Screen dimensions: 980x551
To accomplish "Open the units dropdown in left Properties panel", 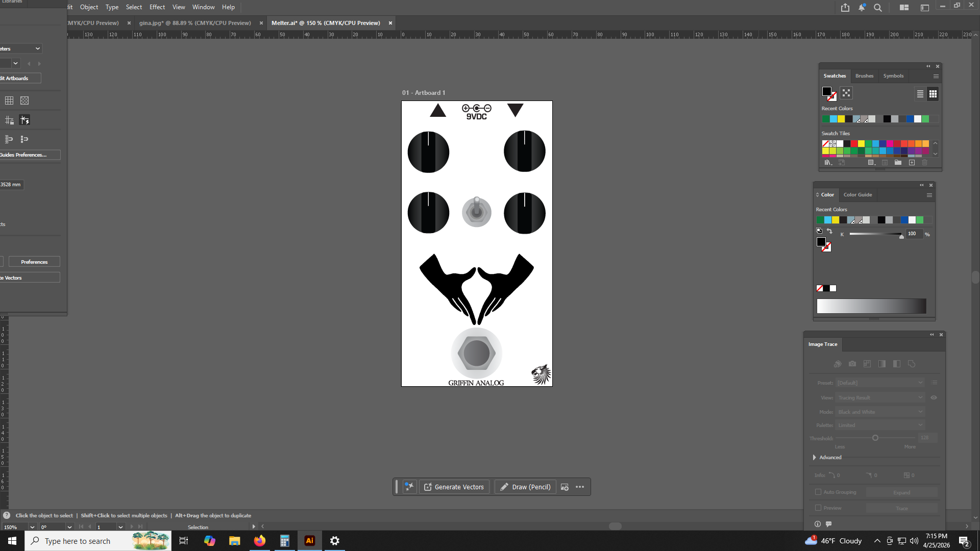I will point(20,48).
